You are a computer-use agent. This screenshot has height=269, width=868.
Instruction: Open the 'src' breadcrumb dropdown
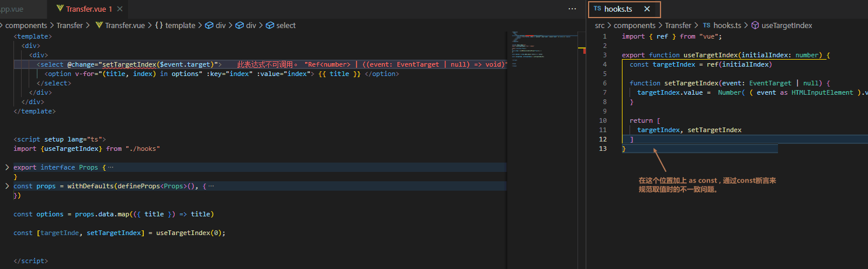tap(600, 26)
